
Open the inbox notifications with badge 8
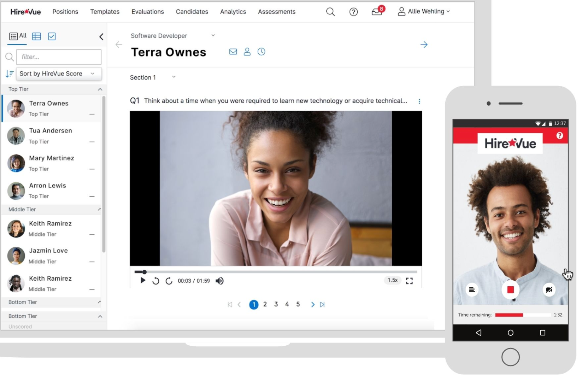(377, 12)
